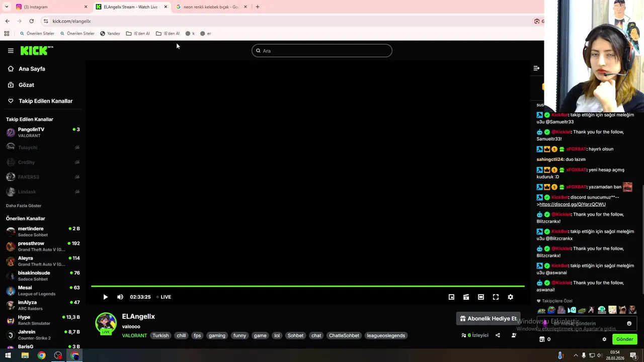
Task: Click sahingctli24 username in chat
Action: click(x=550, y=159)
